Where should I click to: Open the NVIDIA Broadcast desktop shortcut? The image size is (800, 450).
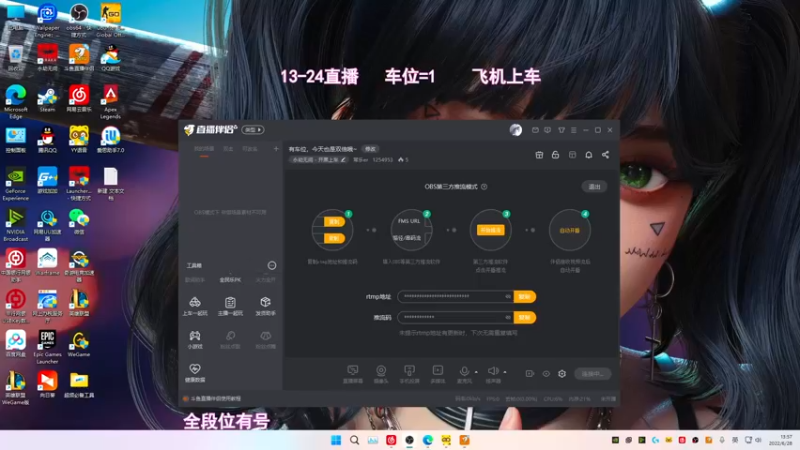tap(16, 225)
